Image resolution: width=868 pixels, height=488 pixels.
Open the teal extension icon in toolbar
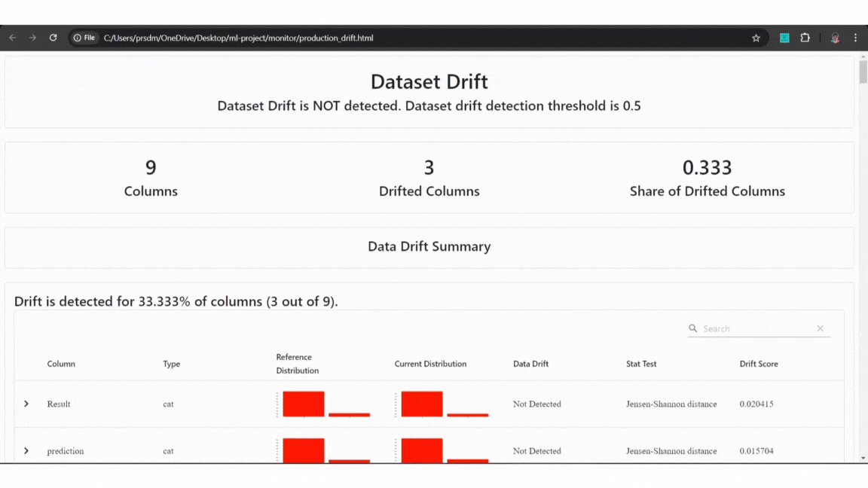point(784,38)
